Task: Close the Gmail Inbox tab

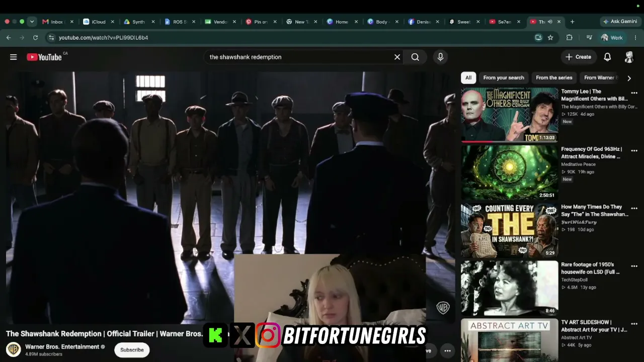Action: pos(72,22)
